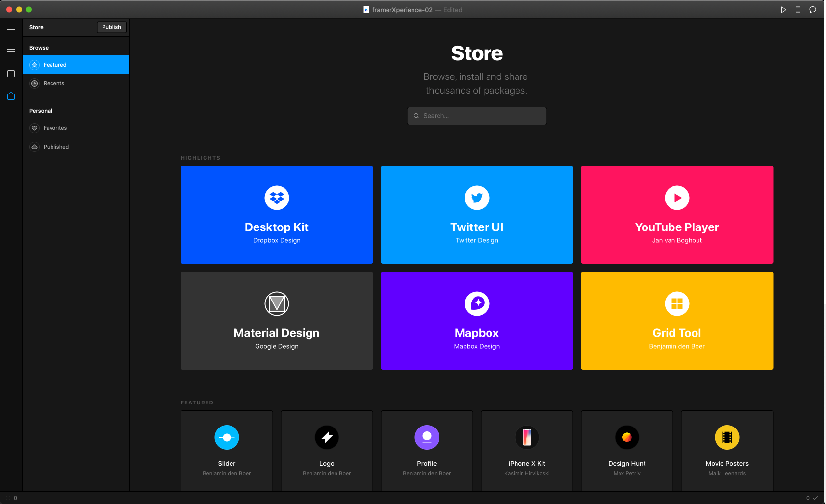Open the Desktop Kit title
Viewport: 826px width, 504px height.
point(277,227)
